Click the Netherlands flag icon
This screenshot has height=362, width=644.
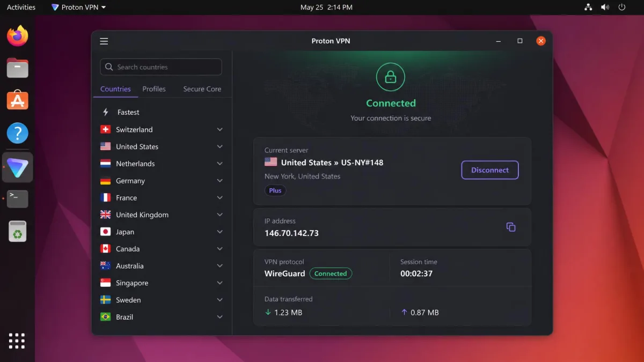(106, 164)
